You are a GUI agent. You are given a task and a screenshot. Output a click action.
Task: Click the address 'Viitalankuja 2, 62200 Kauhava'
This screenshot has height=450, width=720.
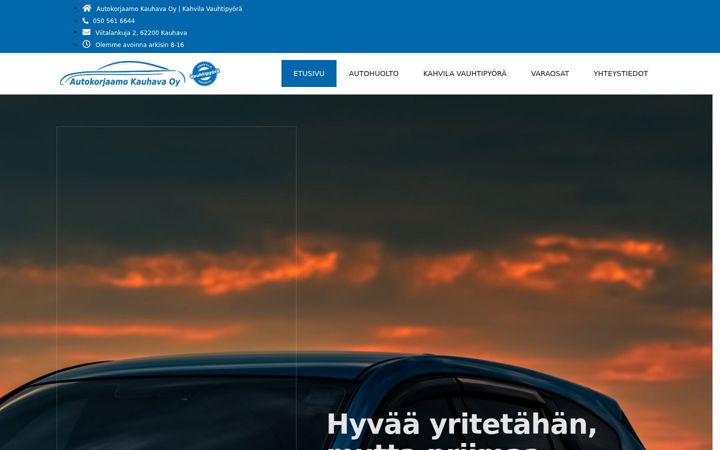(141, 33)
